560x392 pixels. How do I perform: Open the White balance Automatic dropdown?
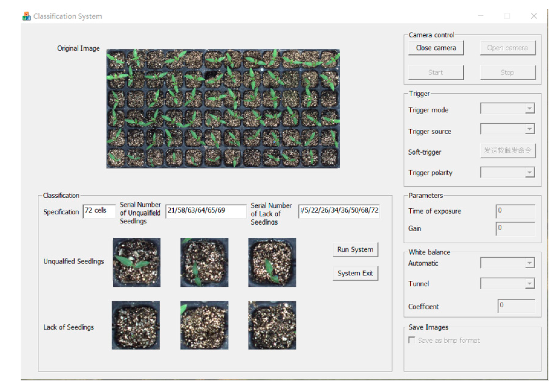click(x=507, y=263)
